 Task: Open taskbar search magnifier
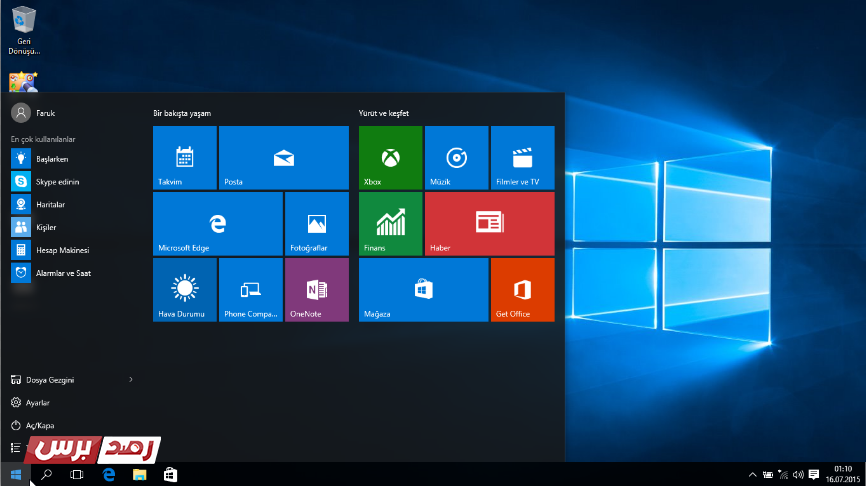pos(46,474)
